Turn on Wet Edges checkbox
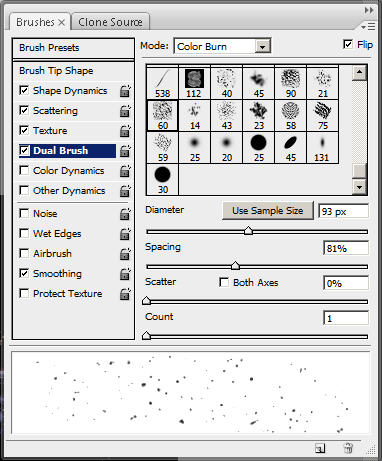382x461 pixels. tap(24, 233)
